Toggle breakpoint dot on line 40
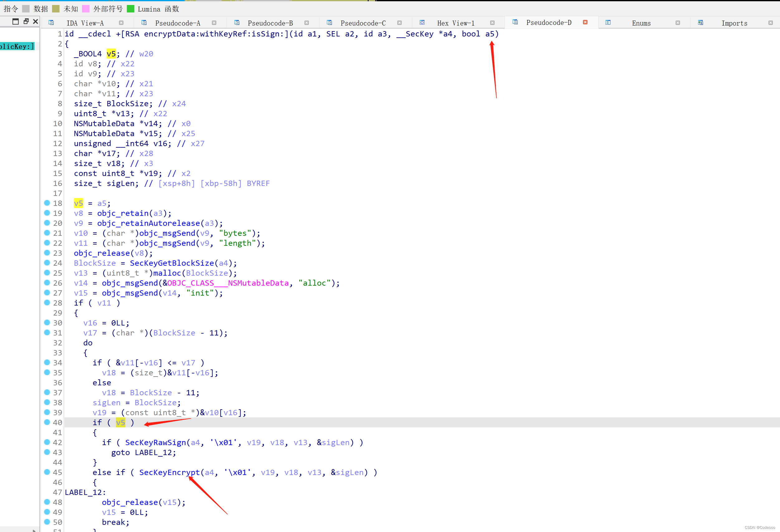 pyautogui.click(x=47, y=422)
